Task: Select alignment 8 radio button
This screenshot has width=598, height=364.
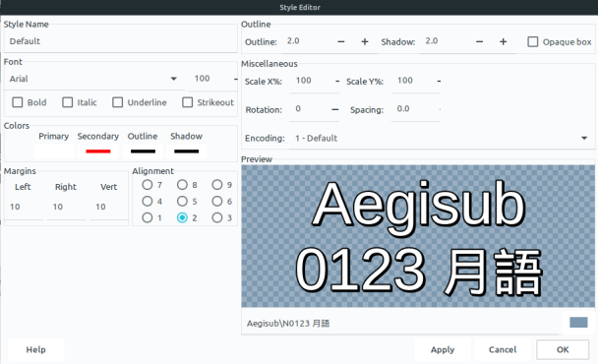Action: (182, 185)
